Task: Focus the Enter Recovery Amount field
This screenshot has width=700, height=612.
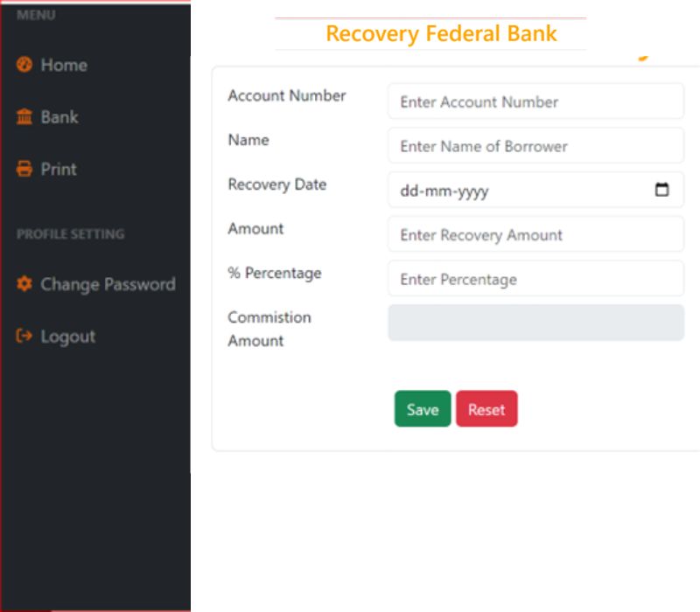Action: [x=535, y=234]
